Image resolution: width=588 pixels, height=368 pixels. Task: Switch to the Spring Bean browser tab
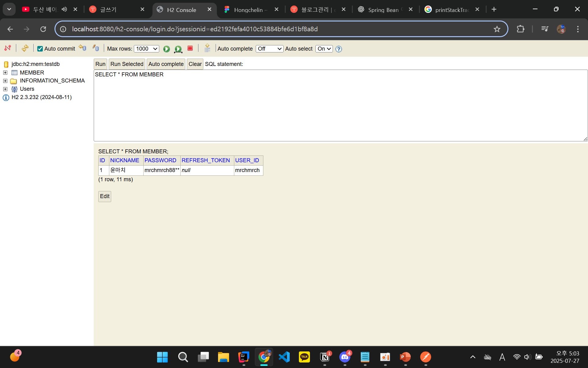pos(383,10)
